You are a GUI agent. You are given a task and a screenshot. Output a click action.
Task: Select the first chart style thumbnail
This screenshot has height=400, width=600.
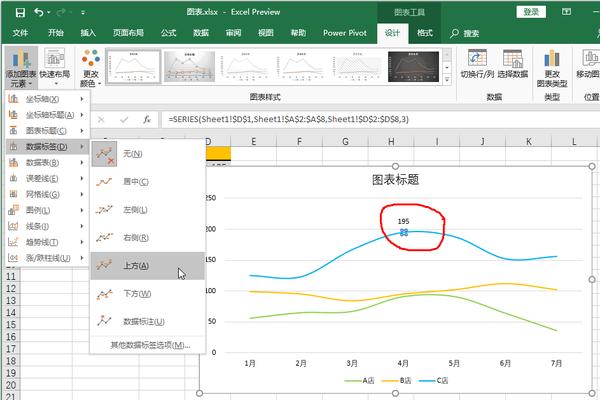[x=133, y=66]
